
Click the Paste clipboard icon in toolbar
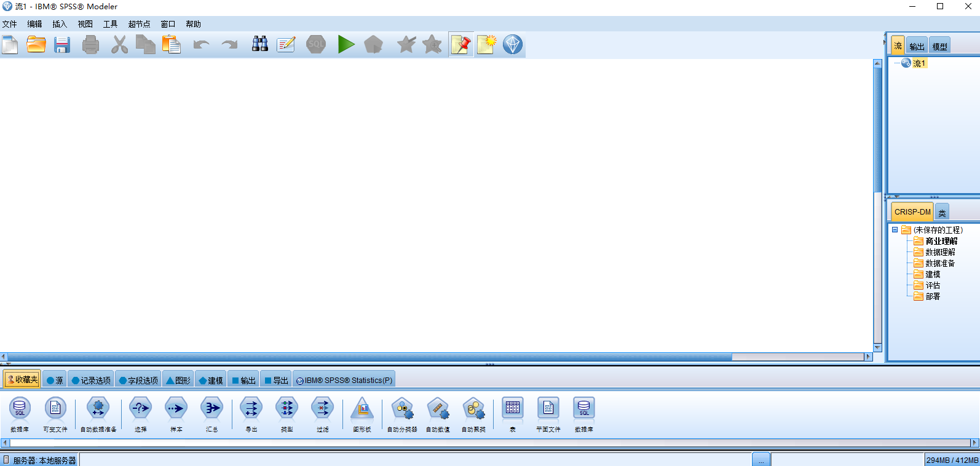pyautogui.click(x=172, y=44)
